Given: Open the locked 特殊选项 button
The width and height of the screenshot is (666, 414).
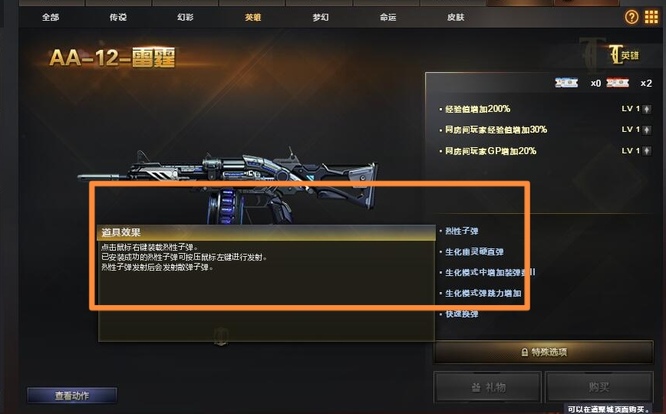Looking at the screenshot, I should click(543, 352).
